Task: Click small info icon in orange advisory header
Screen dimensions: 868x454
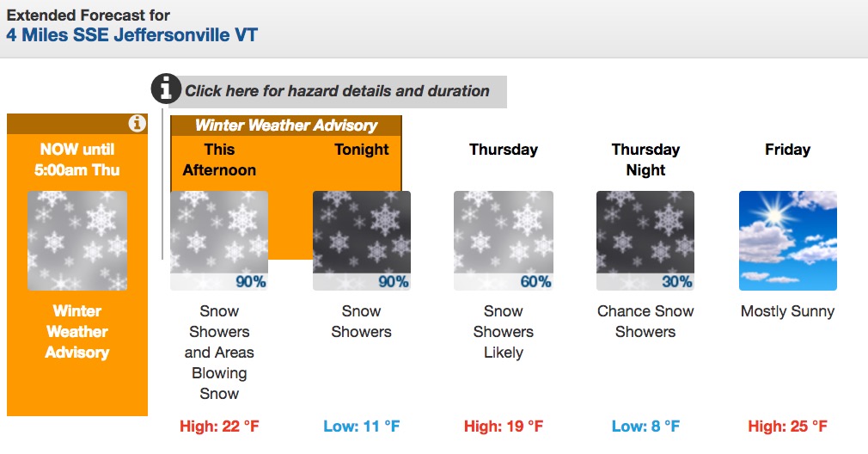Action: pyautogui.click(x=137, y=123)
